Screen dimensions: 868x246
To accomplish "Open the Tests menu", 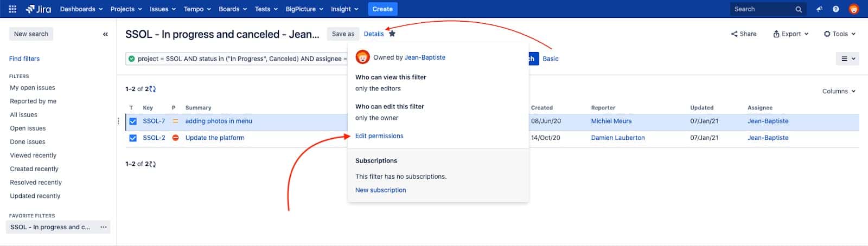I will point(266,9).
